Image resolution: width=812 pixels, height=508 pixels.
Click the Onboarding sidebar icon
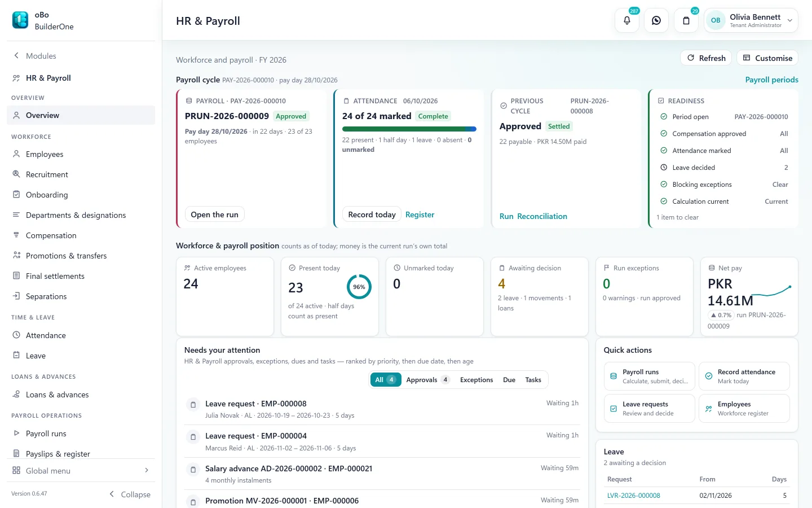[16, 195]
